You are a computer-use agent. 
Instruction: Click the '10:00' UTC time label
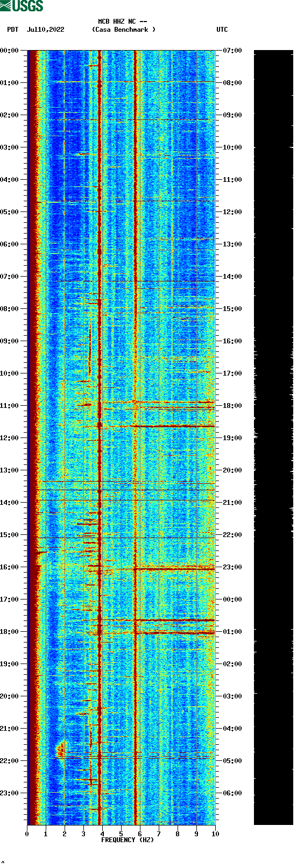232,147
